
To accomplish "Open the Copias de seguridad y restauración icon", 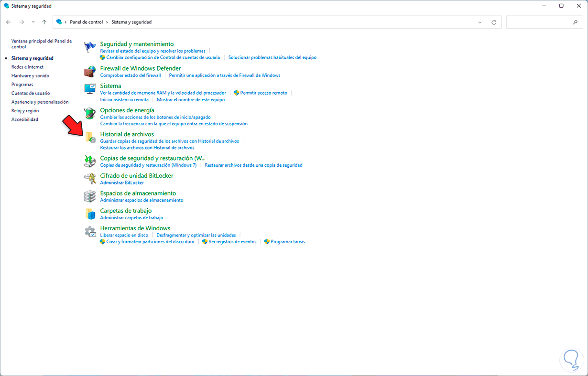I will 90,161.
